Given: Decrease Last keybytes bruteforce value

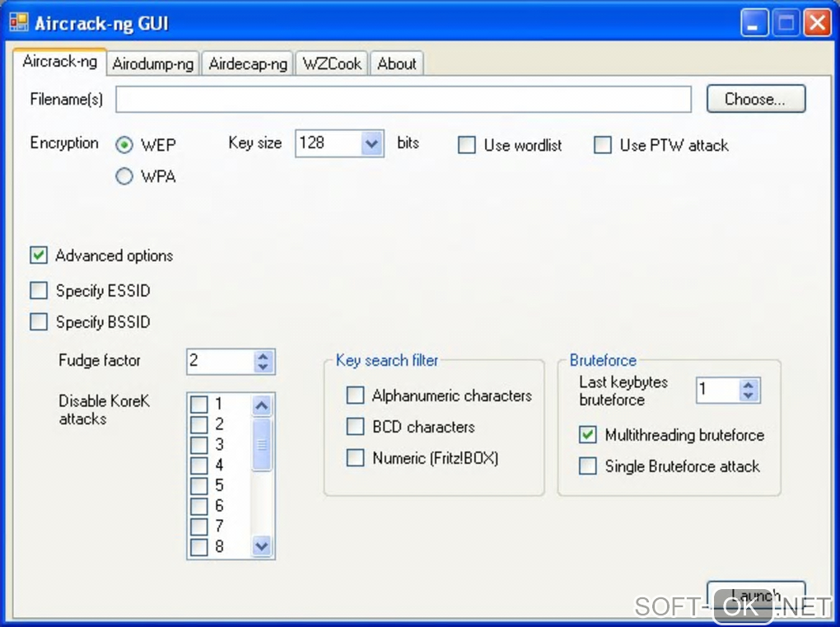Looking at the screenshot, I should [x=749, y=396].
